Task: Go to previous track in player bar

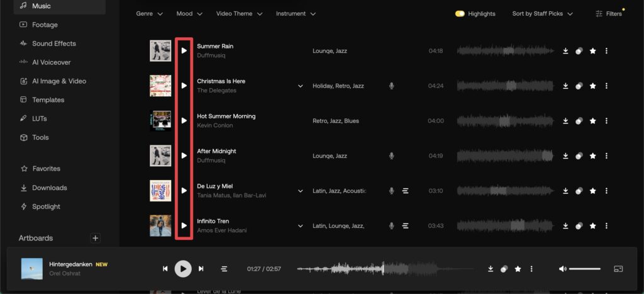Action: point(165,269)
